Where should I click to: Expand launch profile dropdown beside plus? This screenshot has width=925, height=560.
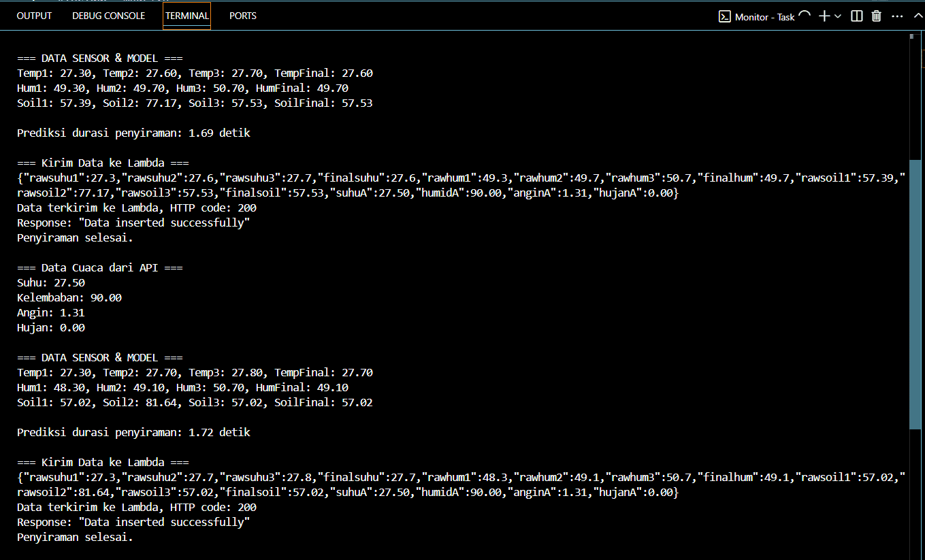tap(838, 16)
